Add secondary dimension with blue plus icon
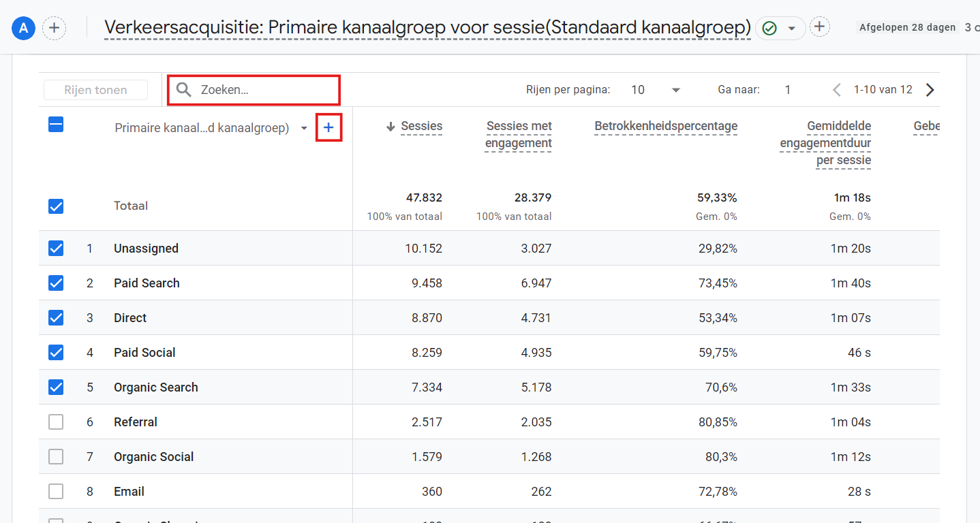This screenshot has height=523, width=980. click(328, 127)
